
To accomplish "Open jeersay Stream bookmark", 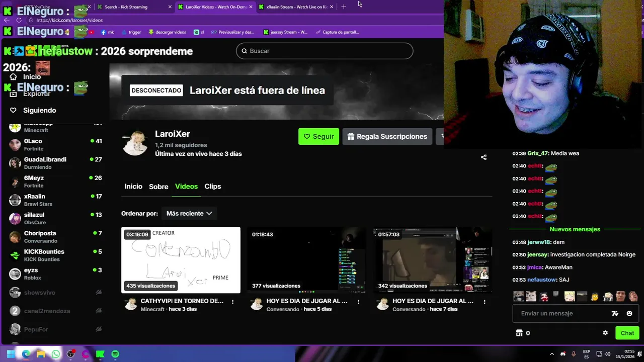I will (285, 32).
